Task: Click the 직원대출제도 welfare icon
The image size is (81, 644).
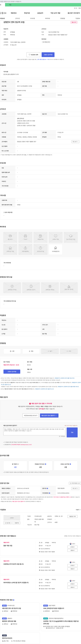Action: point(25,250)
